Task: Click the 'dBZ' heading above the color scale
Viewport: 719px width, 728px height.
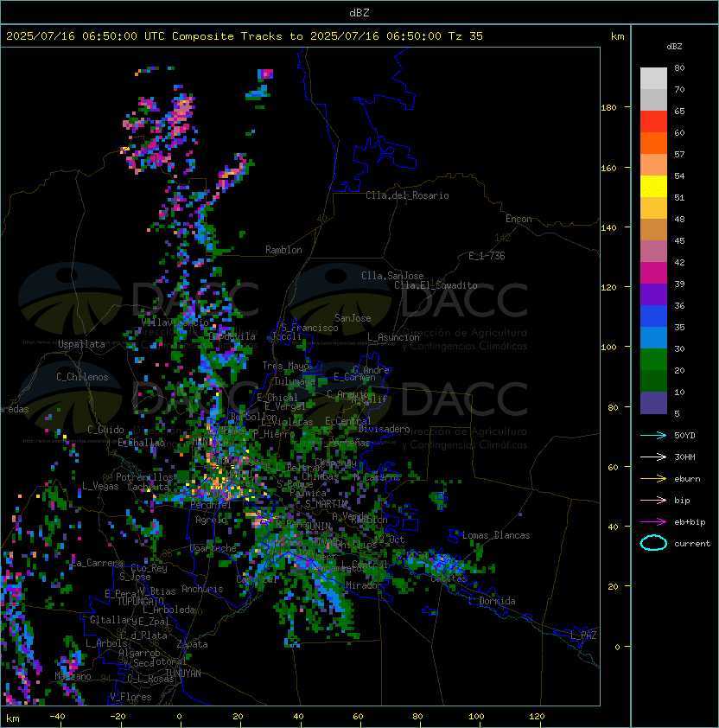Action: (x=674, y=47)
